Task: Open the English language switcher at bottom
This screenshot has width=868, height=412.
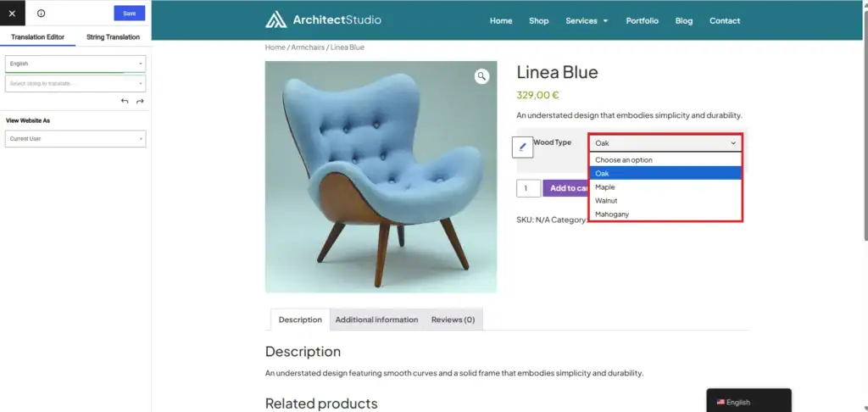Action: tap(748, 401)
